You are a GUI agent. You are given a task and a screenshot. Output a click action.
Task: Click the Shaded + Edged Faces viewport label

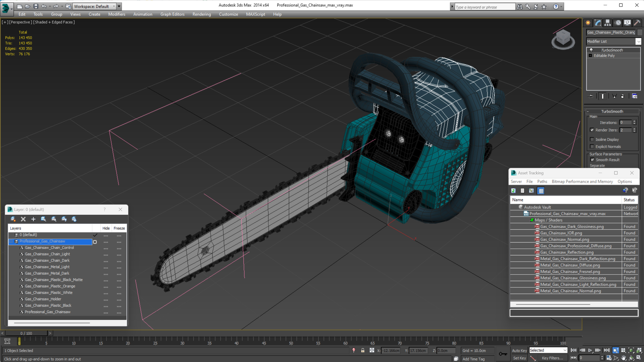pyautogui.click(x=54, y=22)
